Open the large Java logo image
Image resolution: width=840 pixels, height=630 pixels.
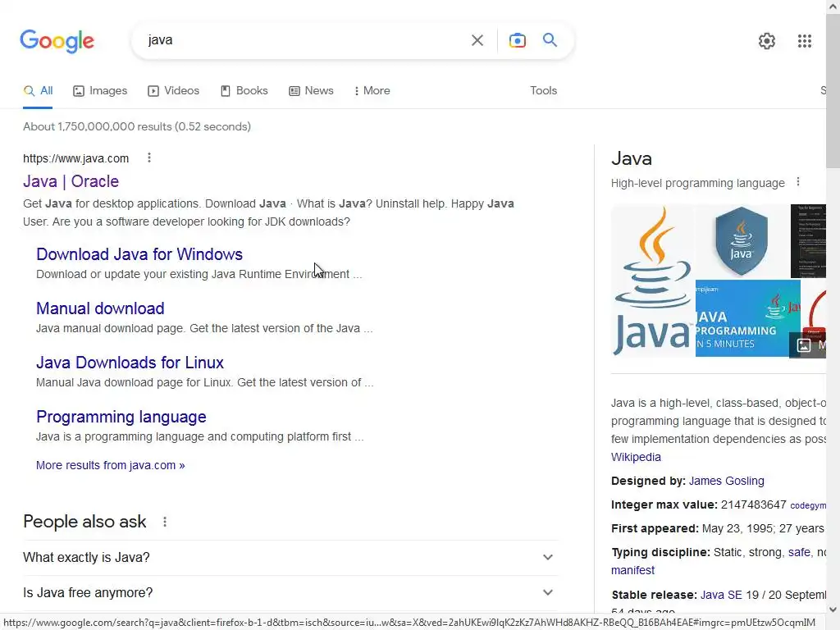pyautogui.click(x=652, y=281)
